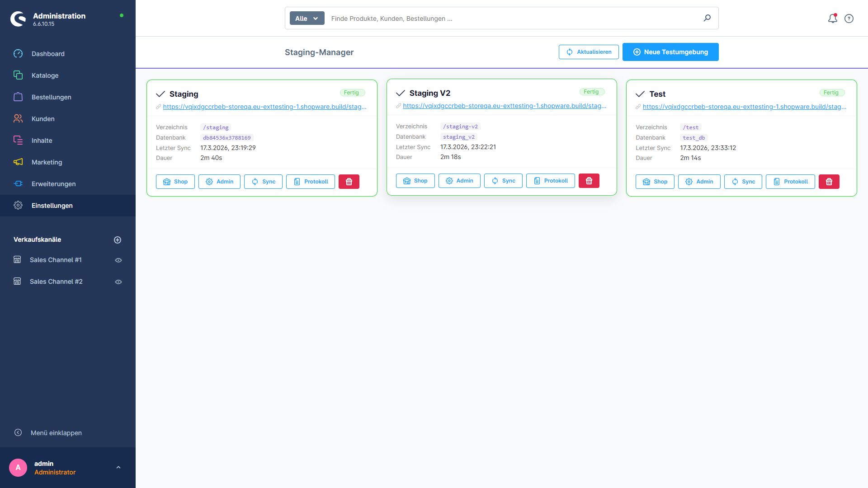
Task: Toggle visibility eye of Sales Channel #1
Action: coord(118,260)
